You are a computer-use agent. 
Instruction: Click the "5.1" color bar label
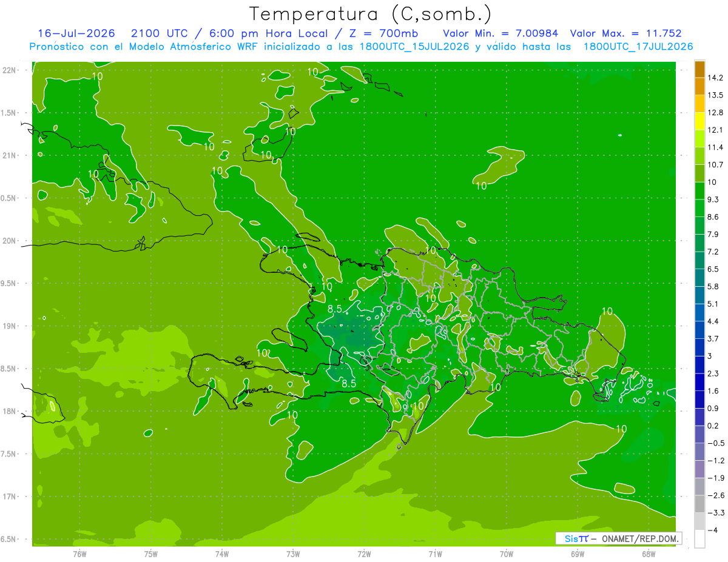(713, 304)
